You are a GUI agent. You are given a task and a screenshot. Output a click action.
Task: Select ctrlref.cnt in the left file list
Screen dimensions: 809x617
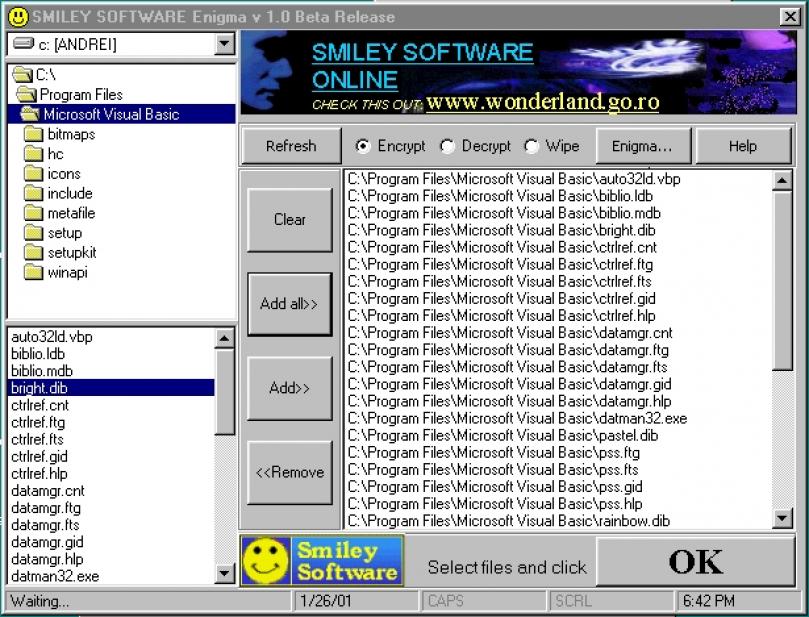pos(111,405)
